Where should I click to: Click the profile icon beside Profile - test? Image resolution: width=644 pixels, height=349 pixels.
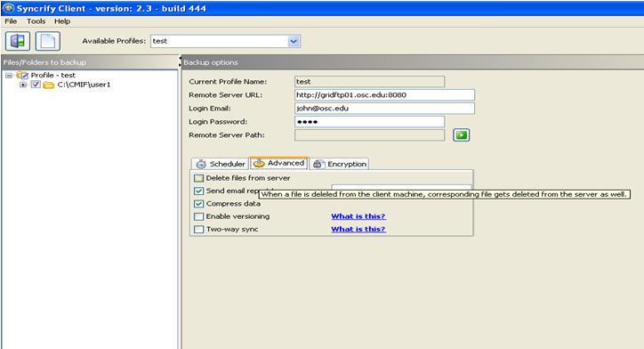(x=22, y=75)
